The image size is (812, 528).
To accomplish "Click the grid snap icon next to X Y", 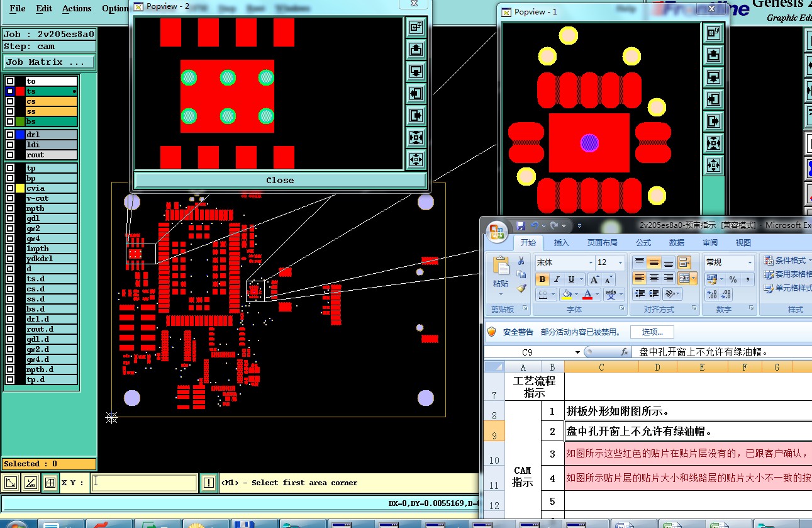I will (x=50, y=483).
